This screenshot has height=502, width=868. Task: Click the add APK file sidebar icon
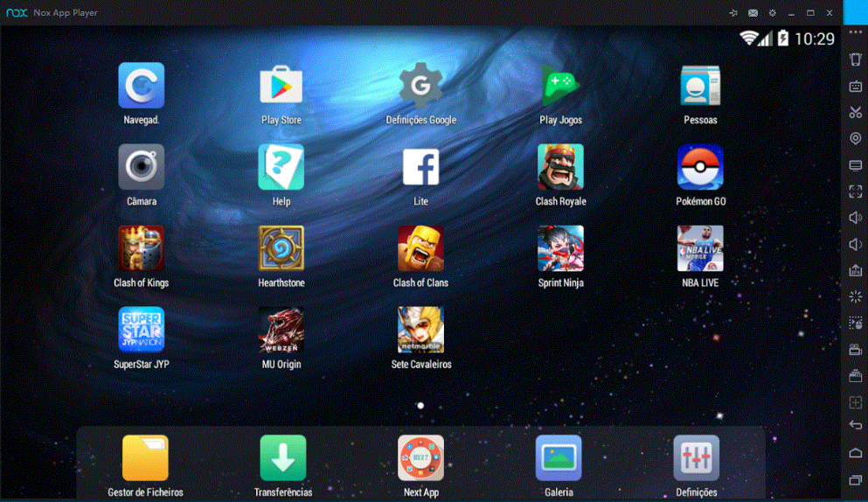point(855,270)
